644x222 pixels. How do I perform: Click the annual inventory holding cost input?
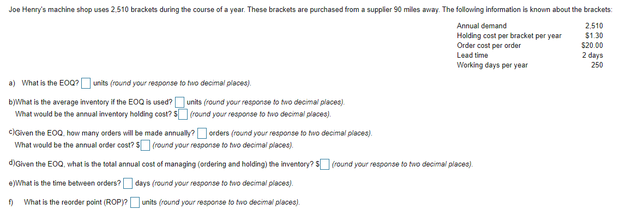(x=184, y=114)
